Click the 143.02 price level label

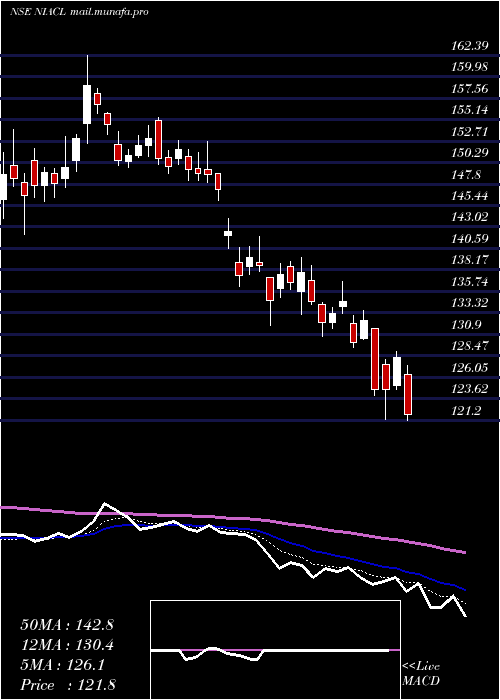470,217
